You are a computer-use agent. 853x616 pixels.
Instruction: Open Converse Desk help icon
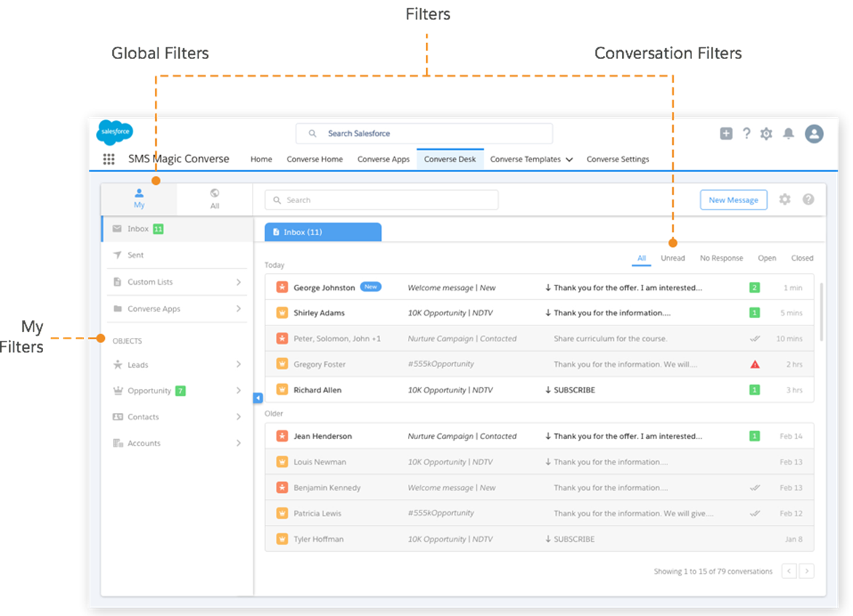[809, 200]
